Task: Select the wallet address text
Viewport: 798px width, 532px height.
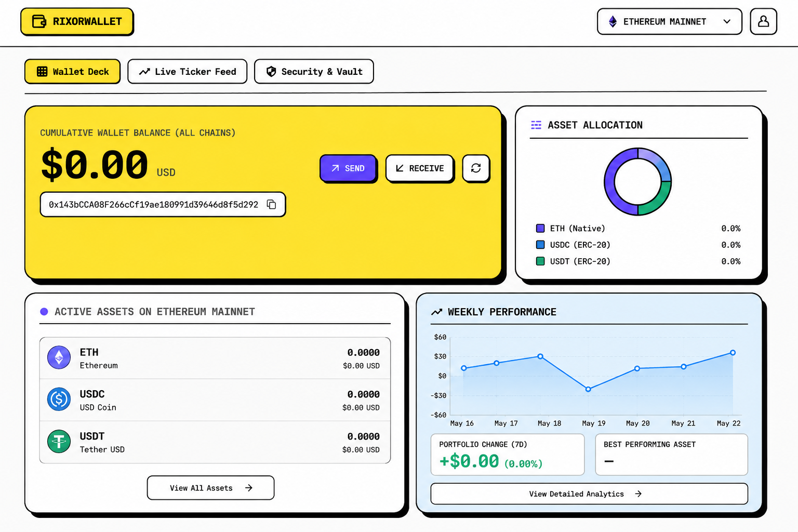Action: pos(153,205)
